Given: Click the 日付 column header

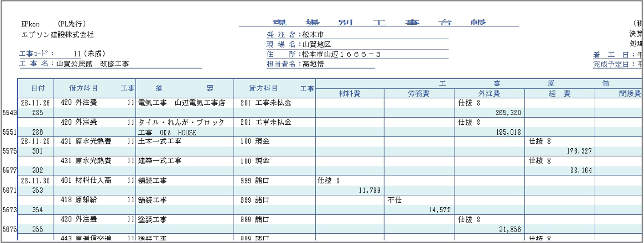Looking at the screenshot, I should pyautogui.click(x=38, y=88).
